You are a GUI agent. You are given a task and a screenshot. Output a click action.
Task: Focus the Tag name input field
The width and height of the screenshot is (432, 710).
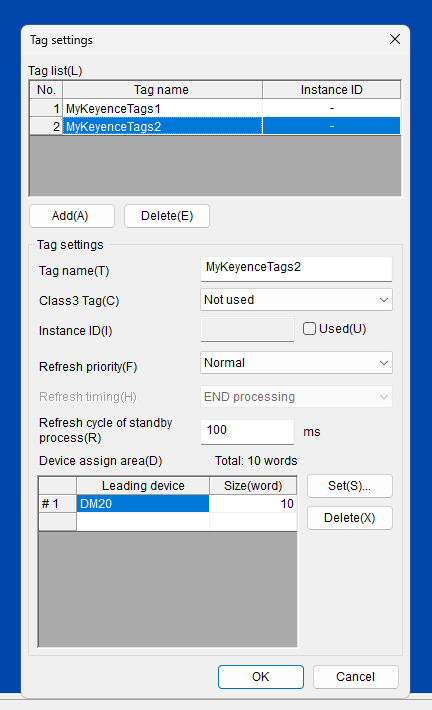click(x=296, y=269)
